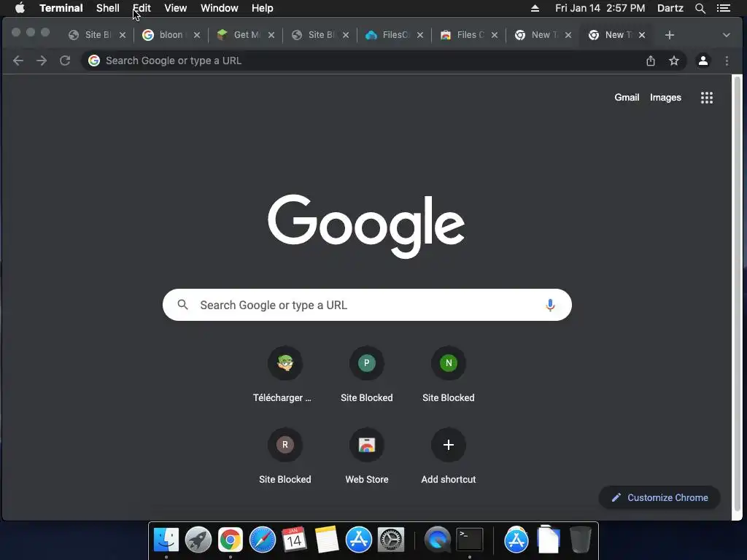
Task: Share this page via share icon
Action: pyautogui.click(x=650, y=61)
